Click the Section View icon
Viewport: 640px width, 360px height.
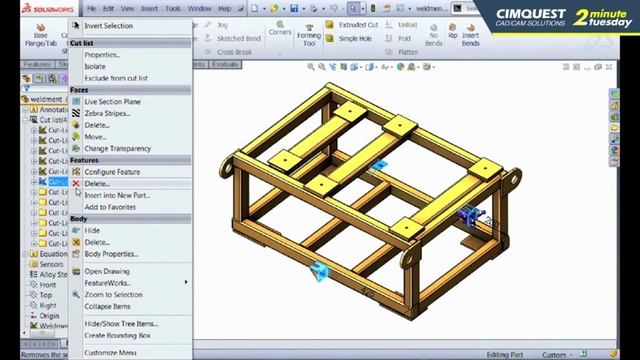(x=344, y=67)
